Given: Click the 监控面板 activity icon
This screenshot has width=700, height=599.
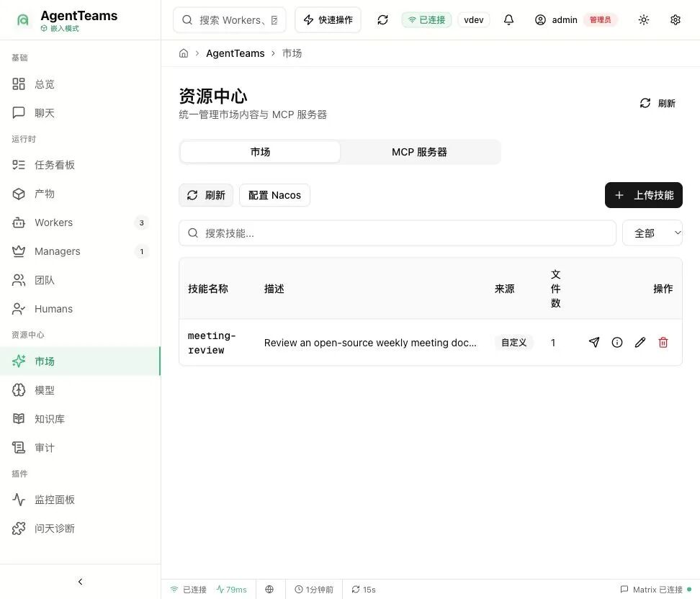Looking at the screenshot, I should pyautogui.click(x=19, y=500).
